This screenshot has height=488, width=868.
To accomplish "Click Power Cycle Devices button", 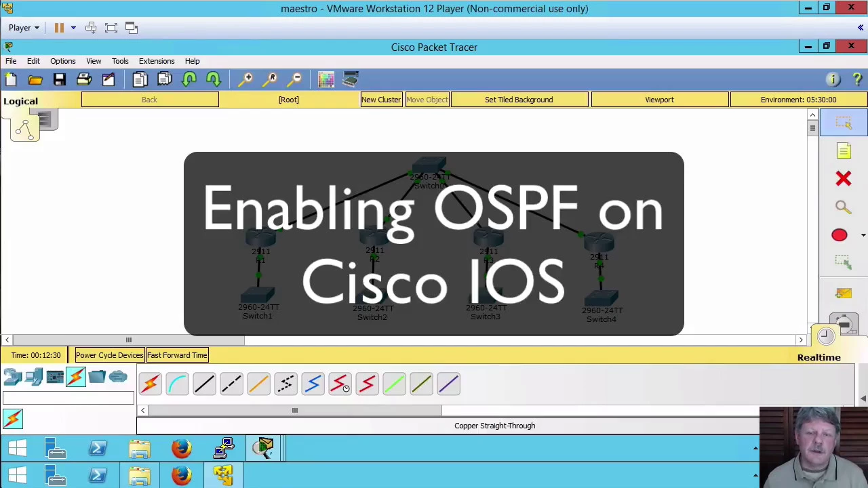I will click(109, 355).
